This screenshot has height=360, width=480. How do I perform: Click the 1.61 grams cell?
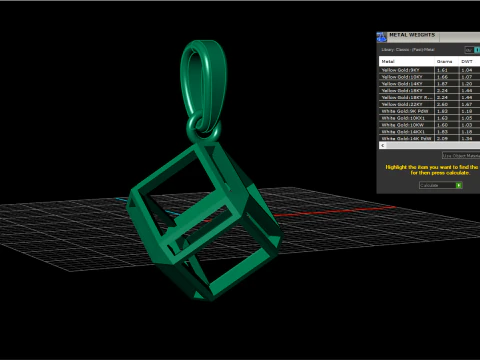447,70
